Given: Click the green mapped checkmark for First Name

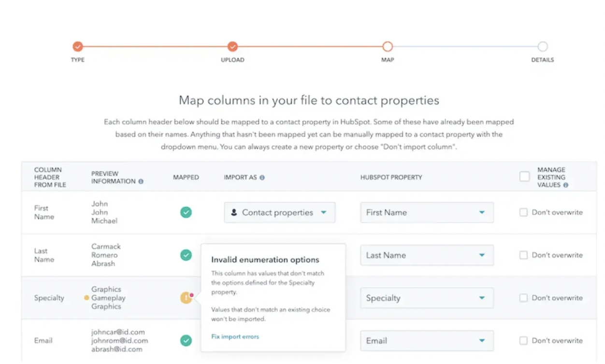Looking at the screenshot, I should point(186,212).
